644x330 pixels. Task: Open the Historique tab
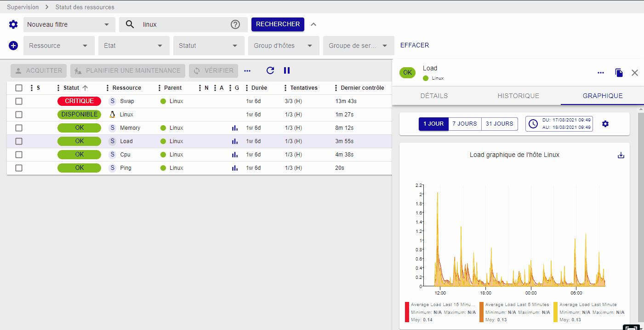[x=518, y=96]
